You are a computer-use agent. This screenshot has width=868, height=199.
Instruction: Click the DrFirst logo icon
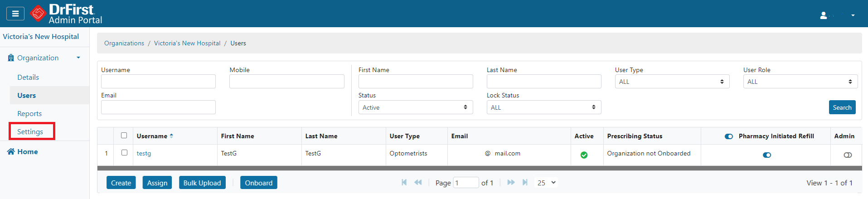(38, 14)
